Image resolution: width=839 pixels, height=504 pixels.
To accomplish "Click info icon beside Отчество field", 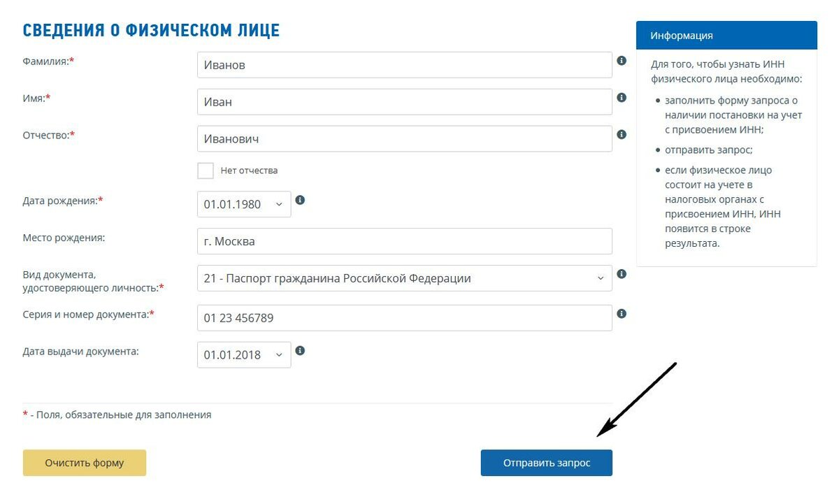I will [x=622, y=134].
